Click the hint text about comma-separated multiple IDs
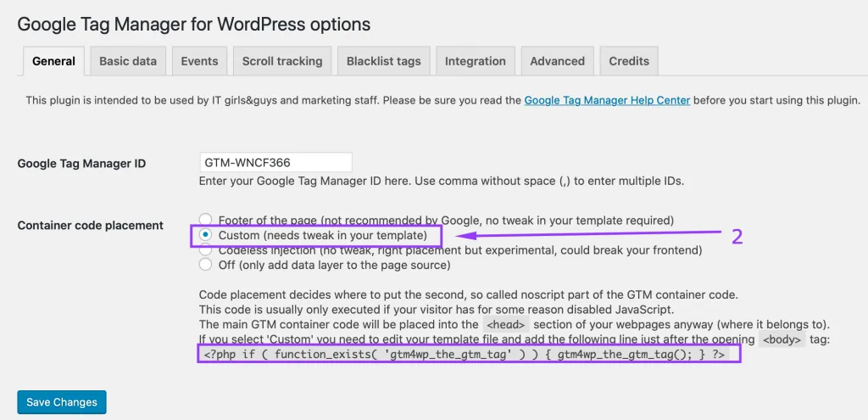 [441, 182]
